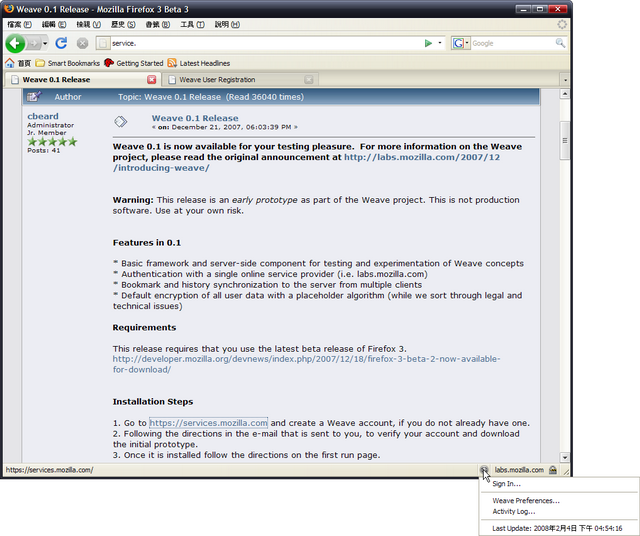
Task: Click the green Go arrow
Action: [428, 43]
